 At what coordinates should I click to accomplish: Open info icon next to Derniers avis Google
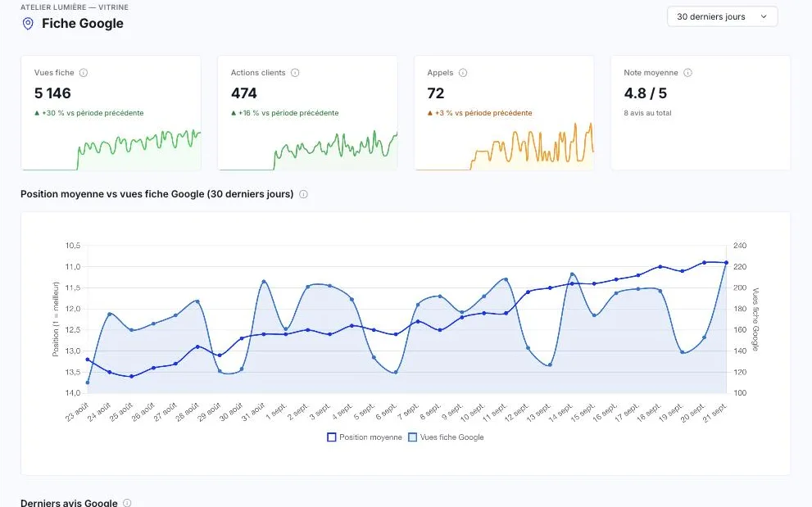(x=127, y=503)
